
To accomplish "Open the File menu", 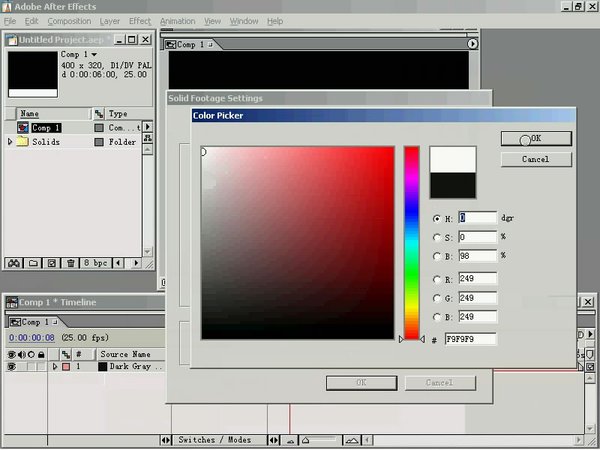I will point(10,21).
